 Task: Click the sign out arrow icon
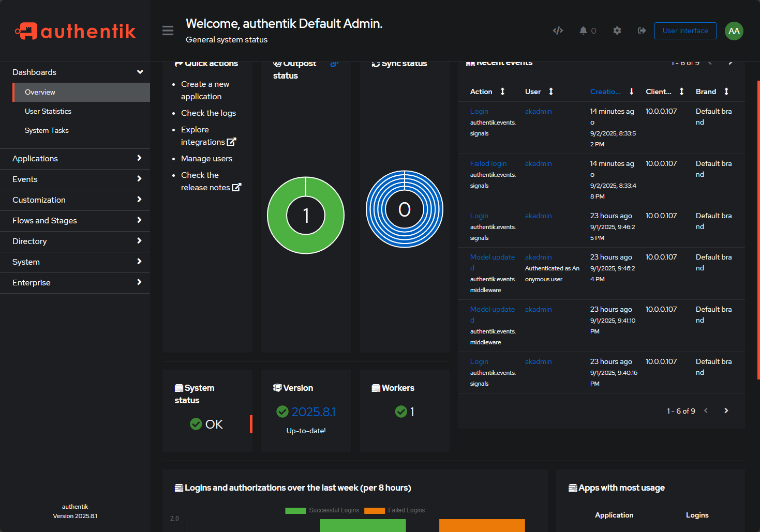coord(642,31)
